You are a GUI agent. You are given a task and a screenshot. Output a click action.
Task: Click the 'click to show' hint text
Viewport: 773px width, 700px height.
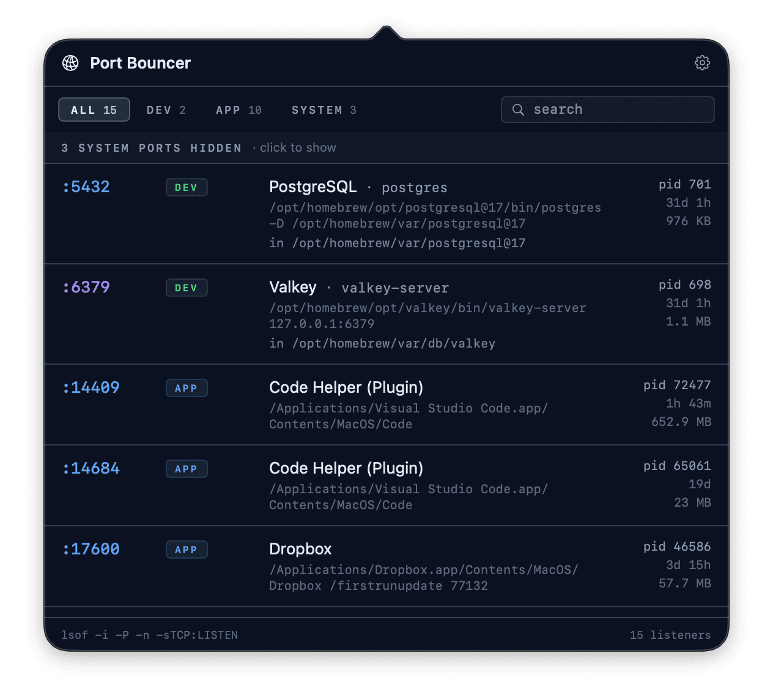pos(298,148)
